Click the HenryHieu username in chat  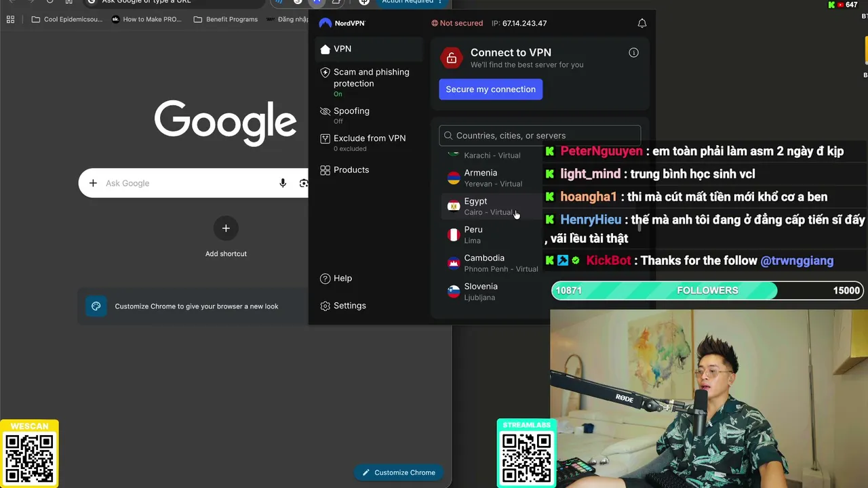[x=591, y=220]
